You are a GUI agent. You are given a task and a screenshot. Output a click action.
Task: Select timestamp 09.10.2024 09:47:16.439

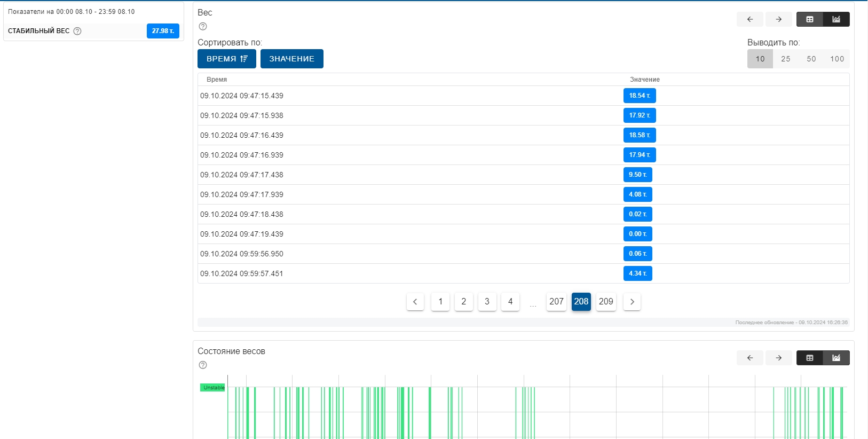[x=242, y=135]
